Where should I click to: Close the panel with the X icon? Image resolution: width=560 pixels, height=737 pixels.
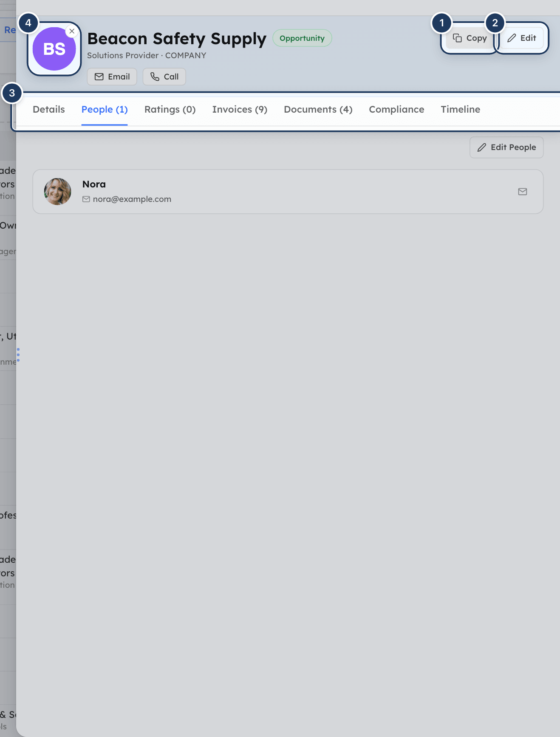[x=72, y=31]
